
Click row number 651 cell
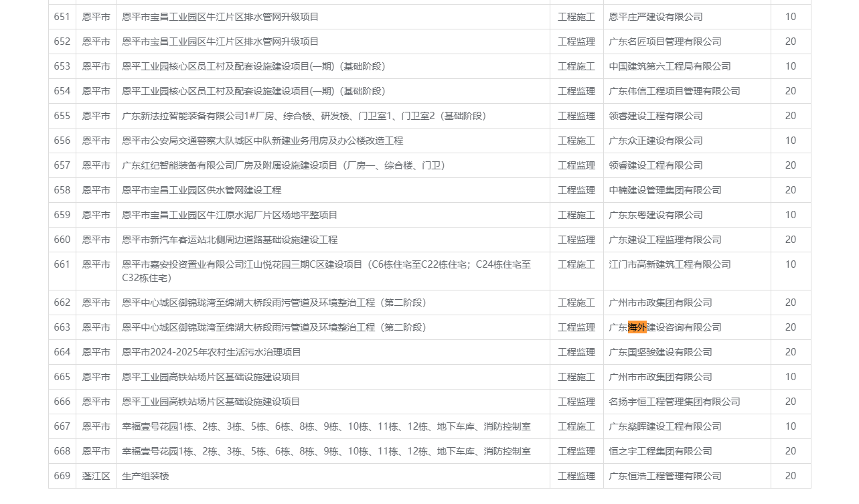[x=62, y=17]
